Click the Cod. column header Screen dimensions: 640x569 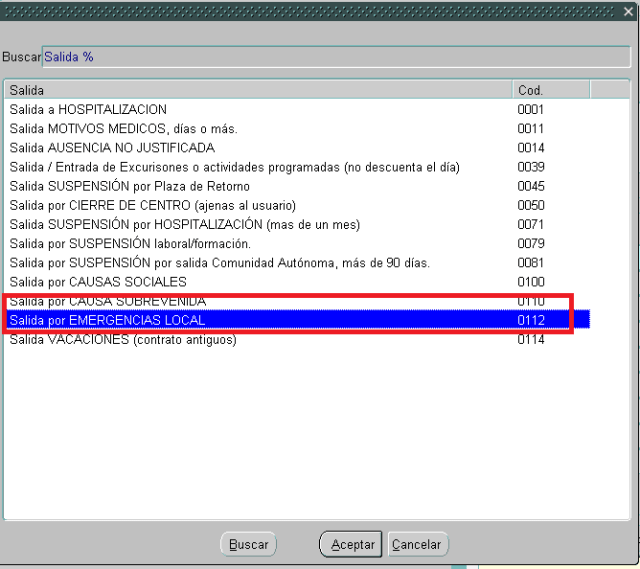[x=550, y=90]
